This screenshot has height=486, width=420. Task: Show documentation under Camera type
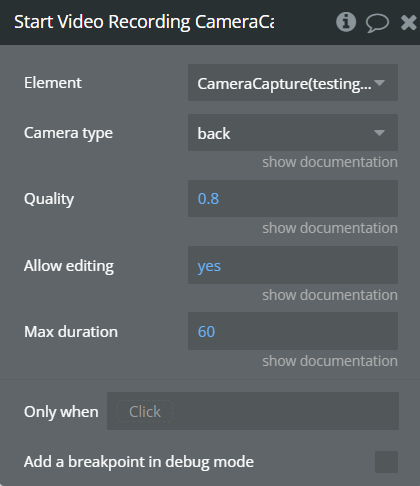(330, 162)
